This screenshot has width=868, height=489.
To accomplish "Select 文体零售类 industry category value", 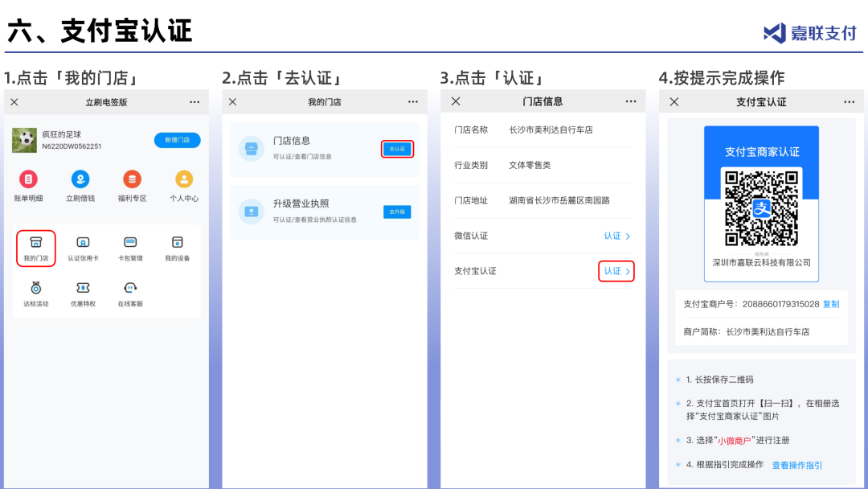I will pos(530,165).
